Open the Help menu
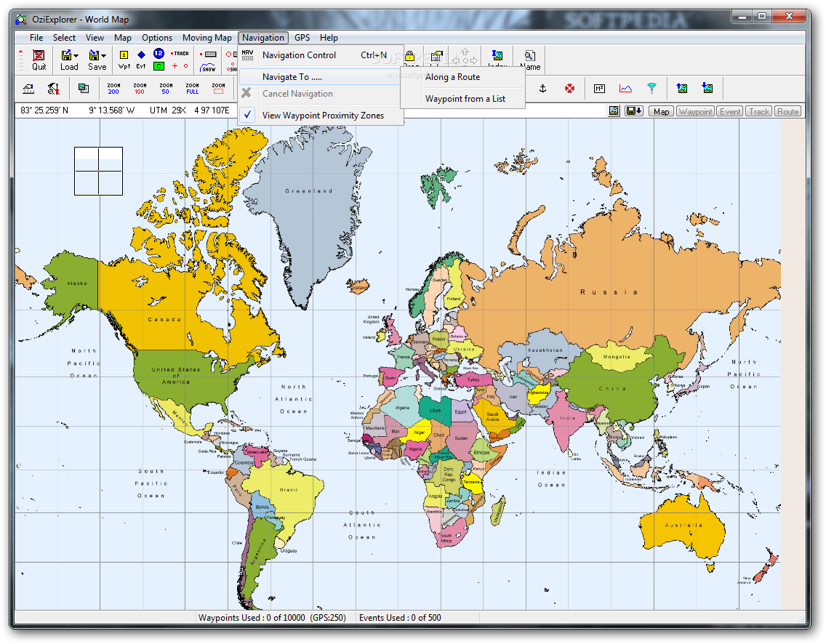Image resolution: width=826 pixels, height=644 pixels. pyautogui.click(x=329, y=37)
